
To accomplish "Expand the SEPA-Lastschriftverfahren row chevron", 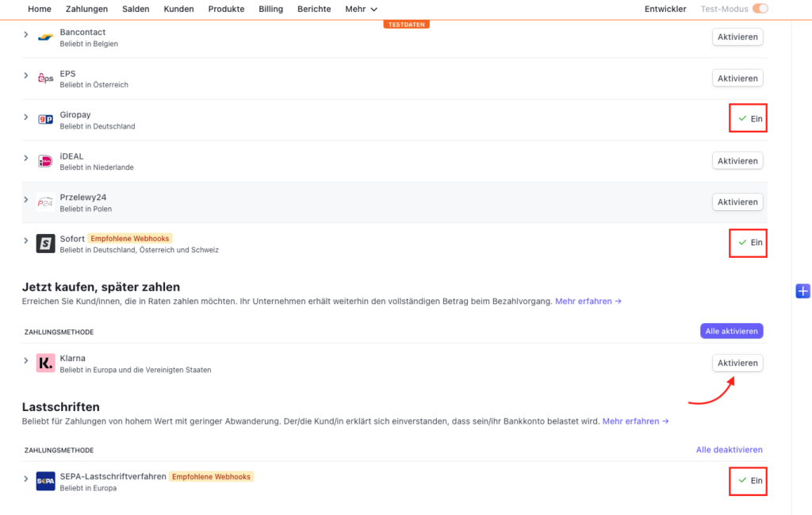I will point(26,478).
